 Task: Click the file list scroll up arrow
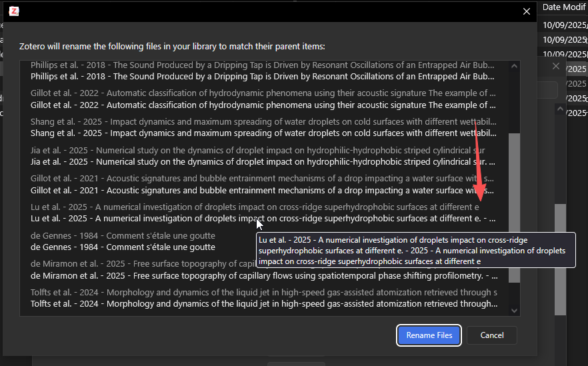pyautogui.click(x=514, y=66)
